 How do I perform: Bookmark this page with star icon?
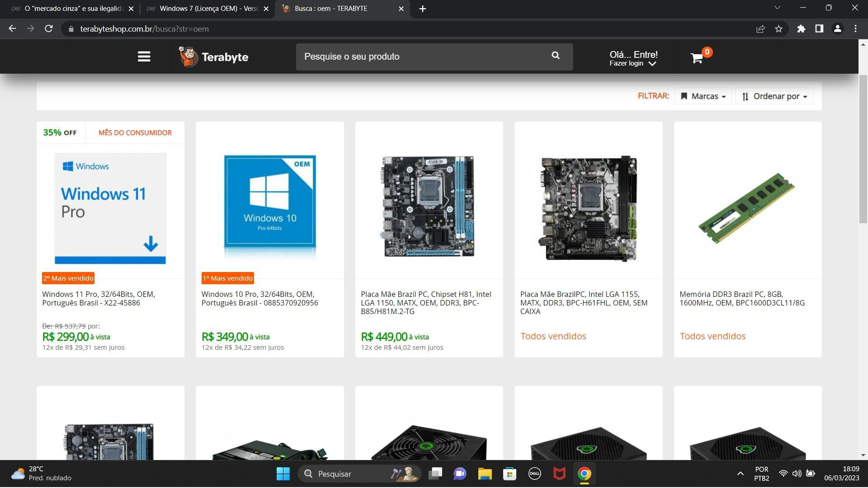[x=778, y=28]
